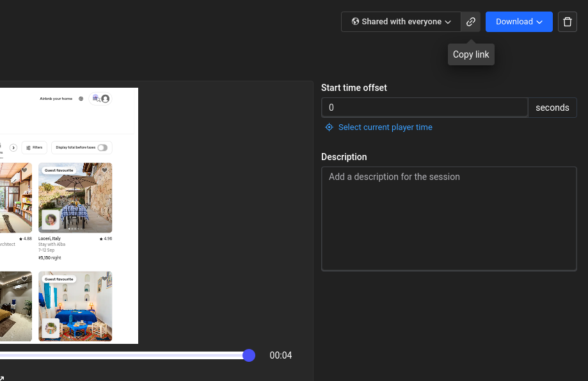Click the Start time offset field

[x=424, y=108]
